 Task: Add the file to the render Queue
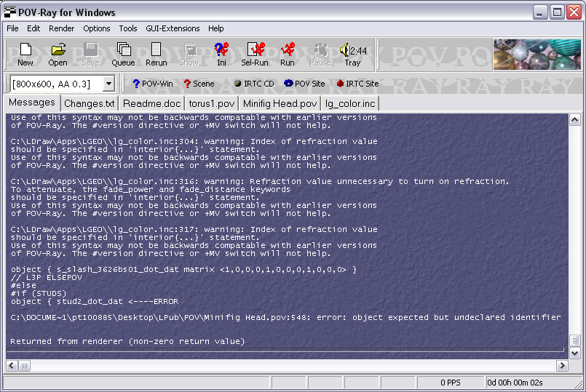(123, 55)
